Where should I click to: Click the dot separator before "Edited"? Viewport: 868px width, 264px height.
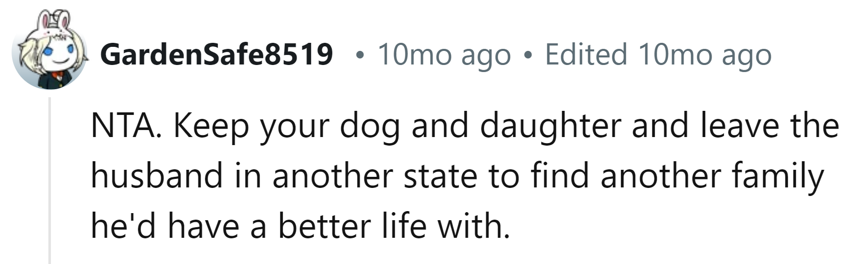click(527, 55)
